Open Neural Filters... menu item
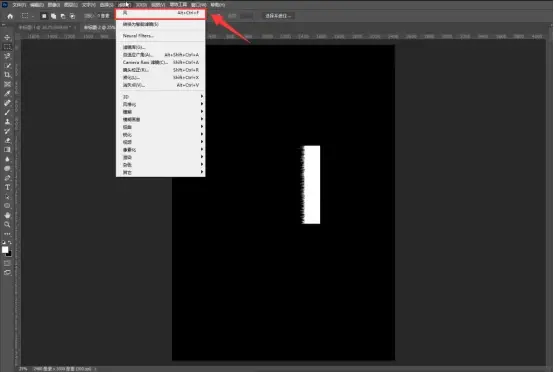The image size is (554, 373). 160,36
